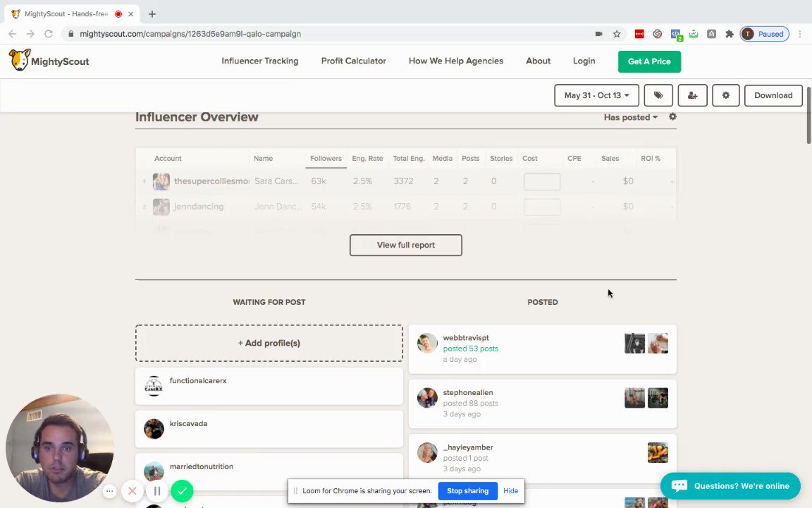This screenshot has height=508, width=812.
Task: Click the ROI % column header
Action: pos(651,158)
